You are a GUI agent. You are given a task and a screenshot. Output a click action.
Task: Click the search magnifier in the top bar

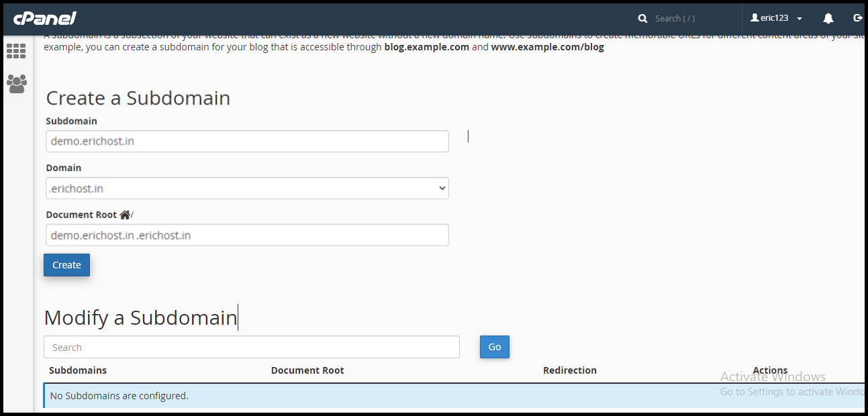pyautogui.click(x=642, y=18)
